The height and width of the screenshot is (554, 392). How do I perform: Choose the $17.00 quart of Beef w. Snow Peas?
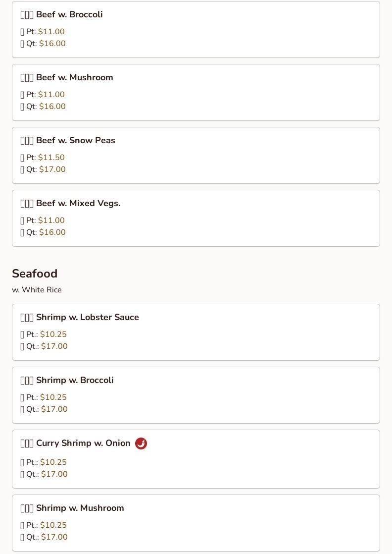[x=52, y=169]
